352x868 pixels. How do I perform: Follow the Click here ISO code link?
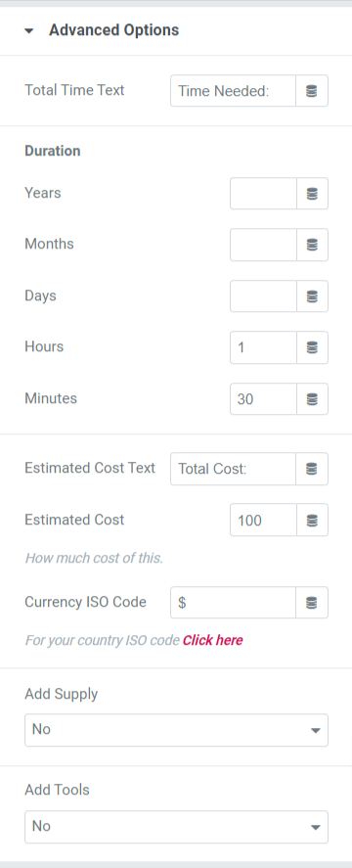point(212,640)
